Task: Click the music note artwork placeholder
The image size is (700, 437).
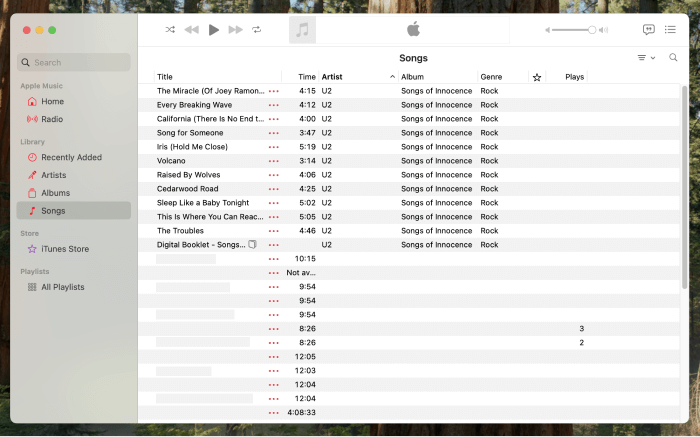Action: 302,30
